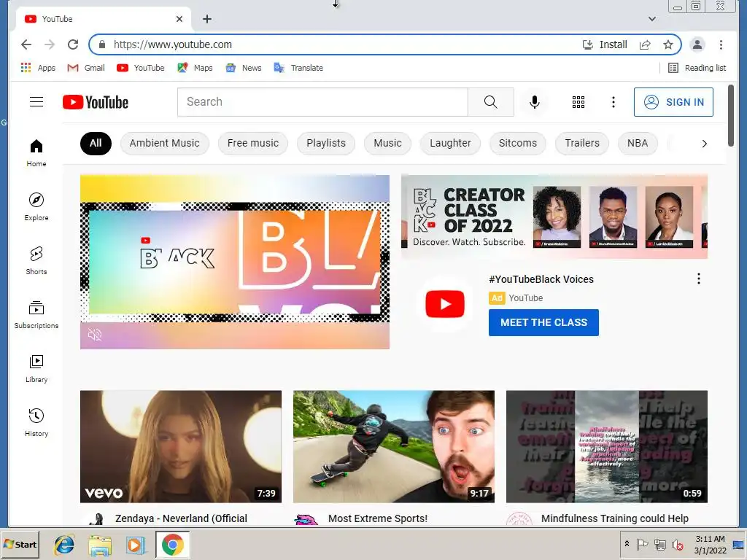
Task: Open the Translate bookmark
Action: click(x=298, y=68)
